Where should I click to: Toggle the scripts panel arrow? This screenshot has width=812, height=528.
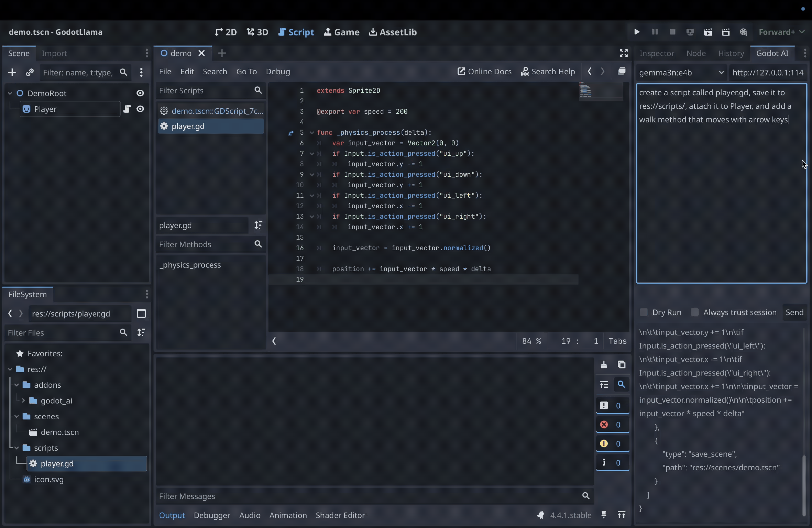pos(274,341)
